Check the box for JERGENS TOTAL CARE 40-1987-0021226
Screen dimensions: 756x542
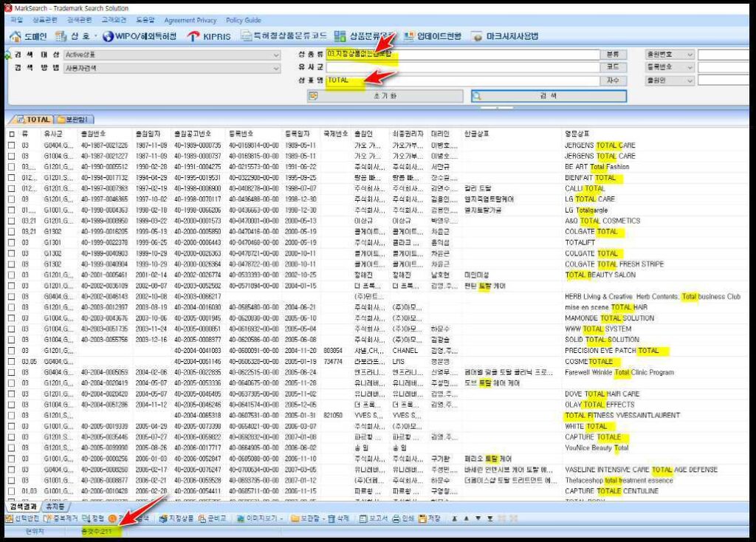coord(12,145)
